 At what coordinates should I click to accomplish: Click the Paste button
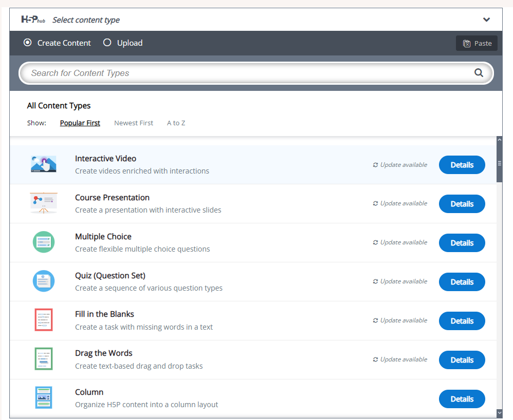pos(477,43)
